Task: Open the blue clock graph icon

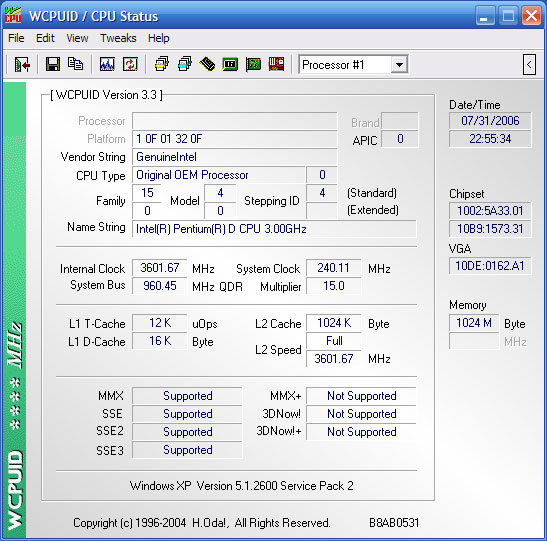Action: point(107,65)
